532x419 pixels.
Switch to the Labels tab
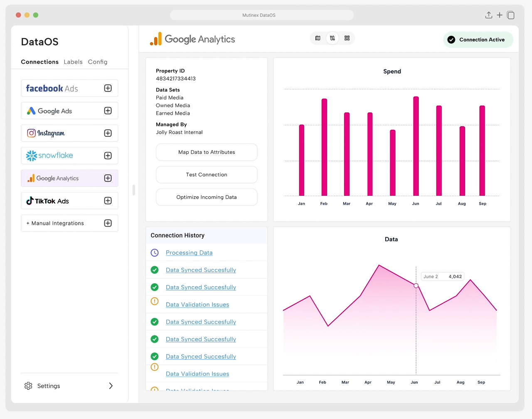coord(73,62)
